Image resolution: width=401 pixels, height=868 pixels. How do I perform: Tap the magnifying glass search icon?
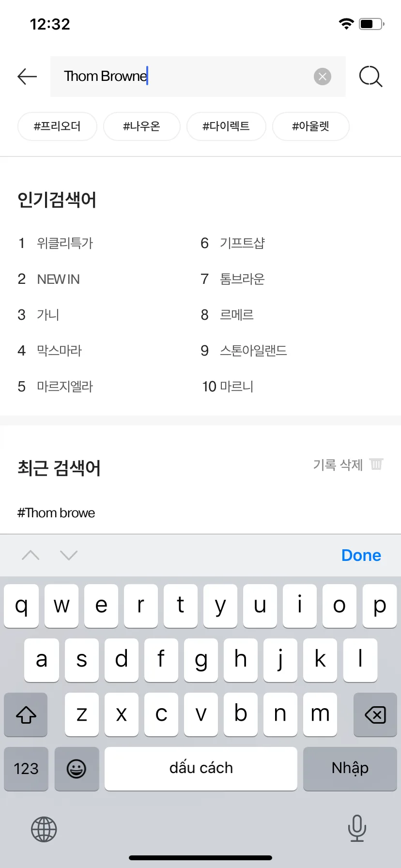pos(371,77)
